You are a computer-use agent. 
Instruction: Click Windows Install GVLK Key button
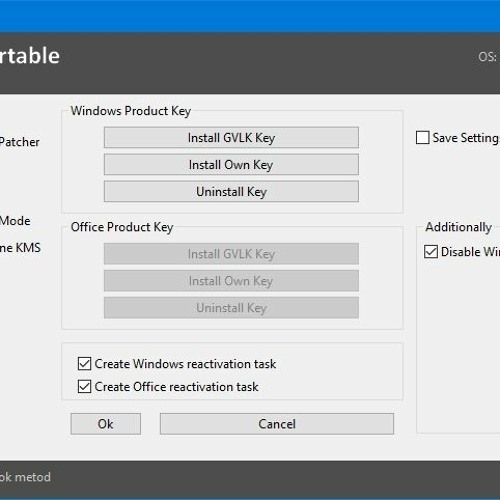point(231,137)
